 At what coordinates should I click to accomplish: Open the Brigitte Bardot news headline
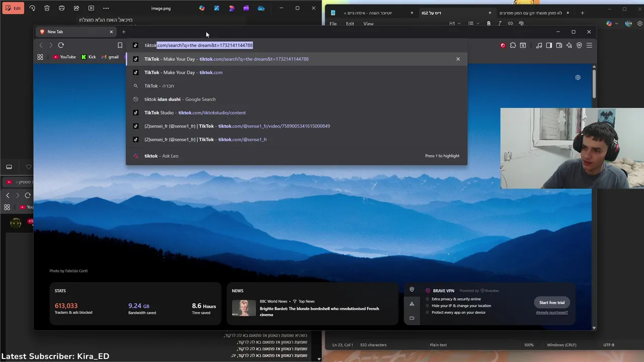click(x=319, y=311)
